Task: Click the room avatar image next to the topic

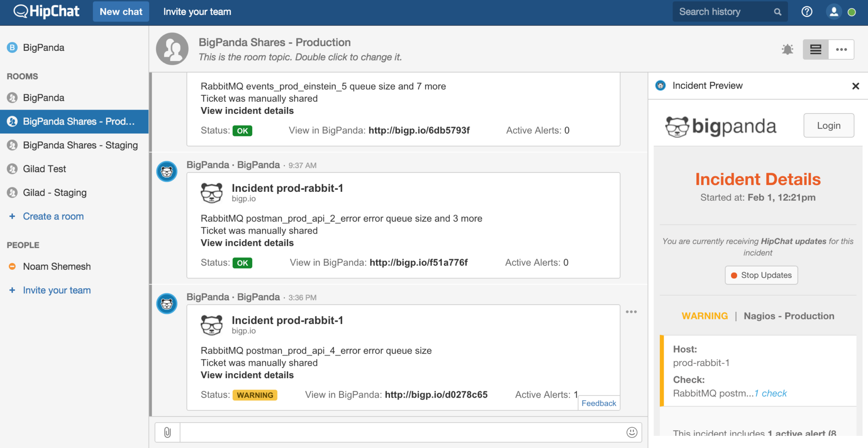Action: tap(172, 48)
